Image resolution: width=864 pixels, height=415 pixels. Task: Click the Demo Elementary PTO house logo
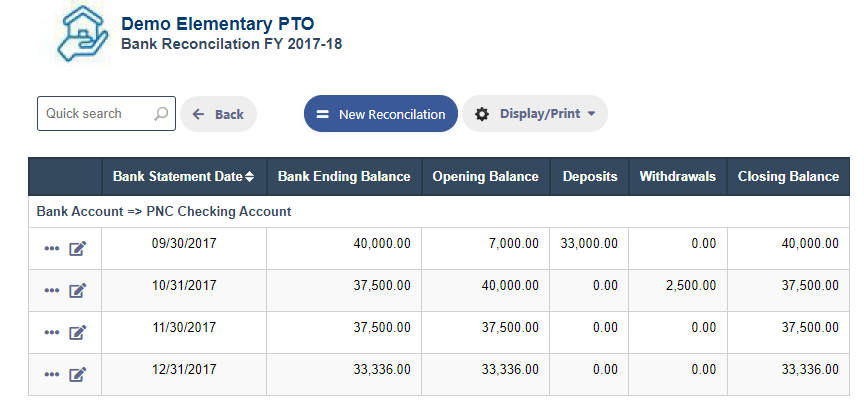click(75, 33)
